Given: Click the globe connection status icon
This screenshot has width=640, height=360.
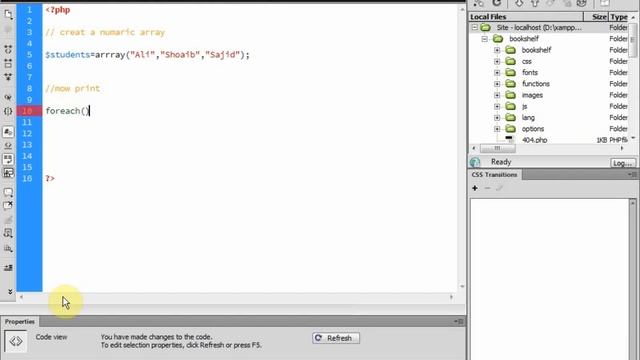Looking at the screenshot, I should (x=475, y=162).
